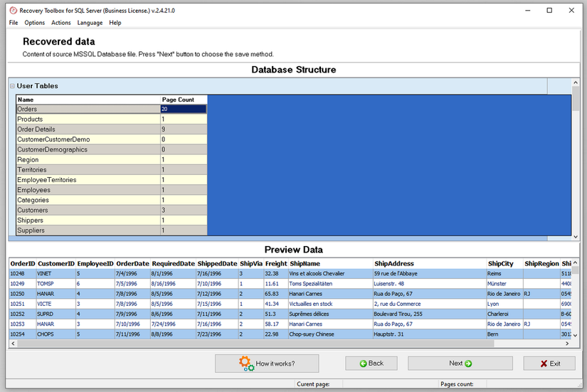Click customer VINET cell

coord(55,274)
